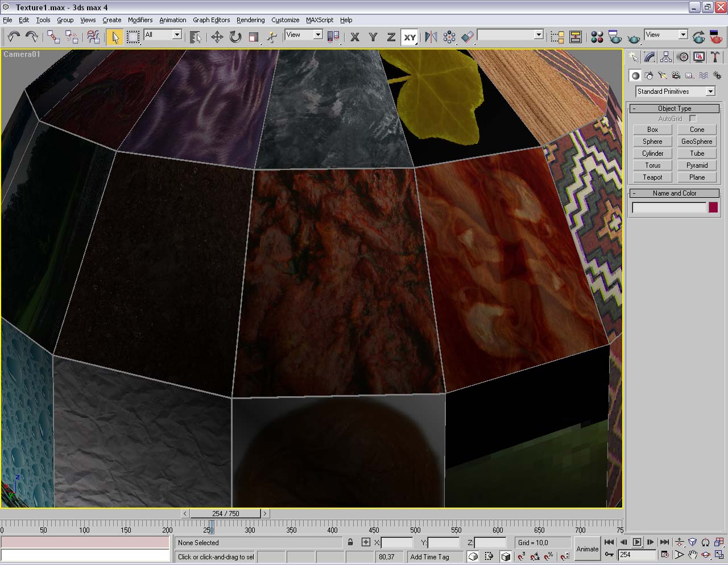Toggle the selection lock padlock
Viewport: 728px width, 565px height.
[x=350, y=542]
